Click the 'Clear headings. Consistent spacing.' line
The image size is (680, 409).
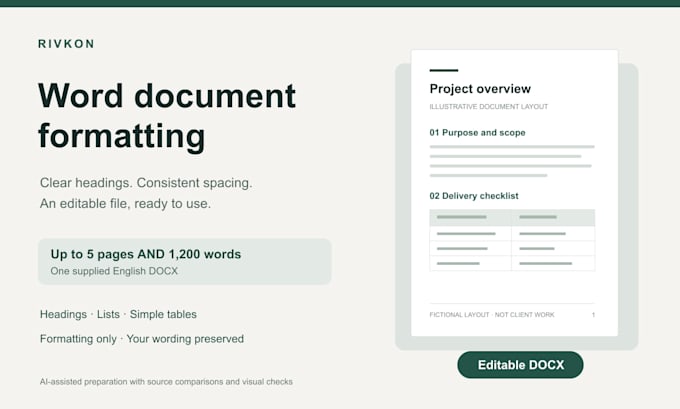click(x=146, y=183)
